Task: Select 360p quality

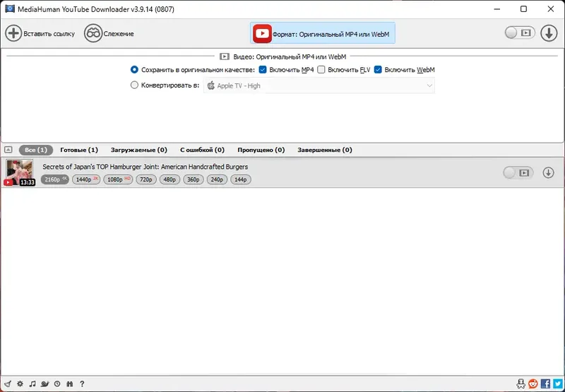Action: [x=194, y=179]
